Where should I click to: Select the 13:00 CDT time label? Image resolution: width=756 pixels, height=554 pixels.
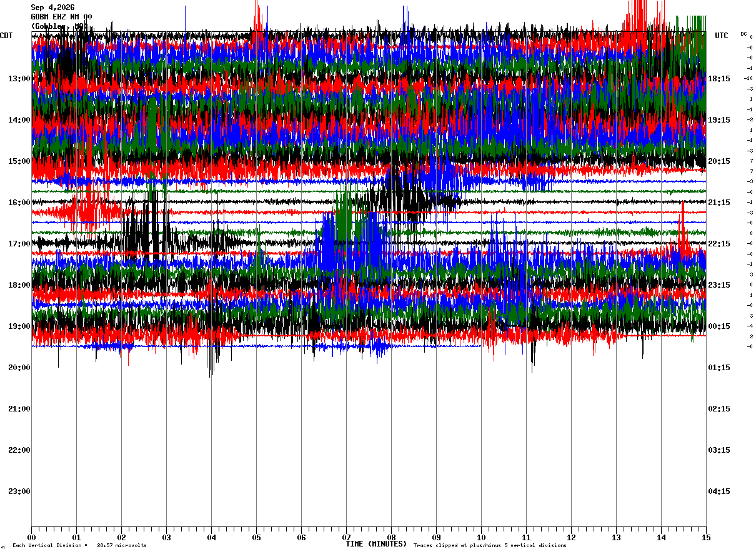click(x=19, y=79)
